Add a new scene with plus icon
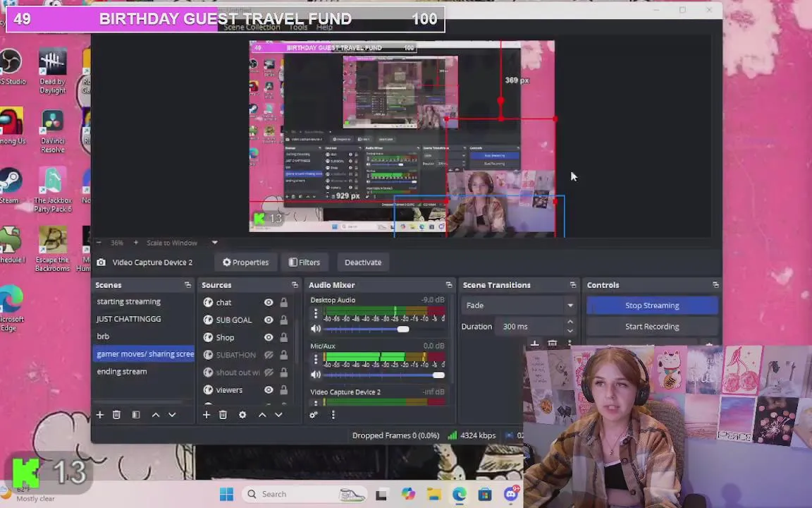 100,415
